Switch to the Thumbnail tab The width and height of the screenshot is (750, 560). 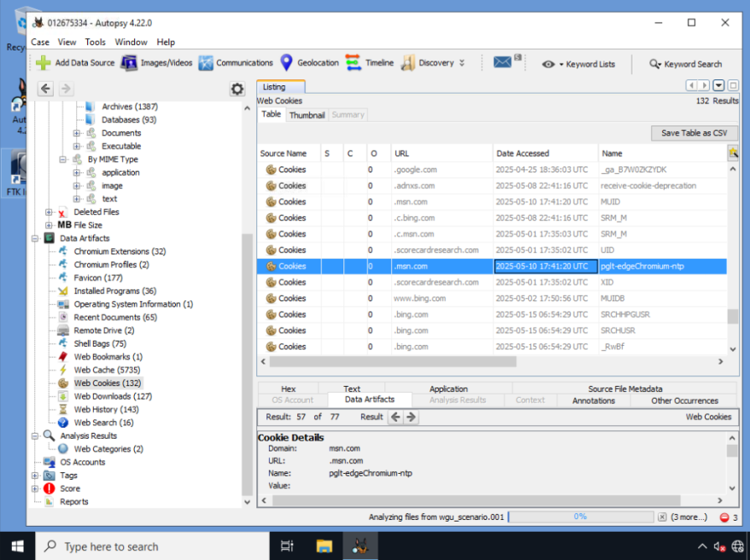point(307,115)
